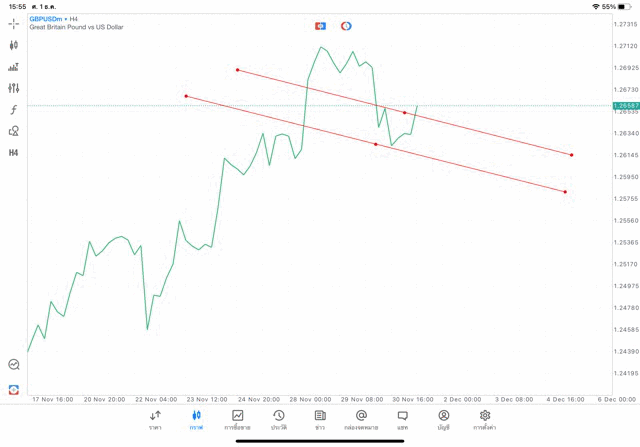
Task: Select the crosshair cursor tool
Action: tap(13, 23)
